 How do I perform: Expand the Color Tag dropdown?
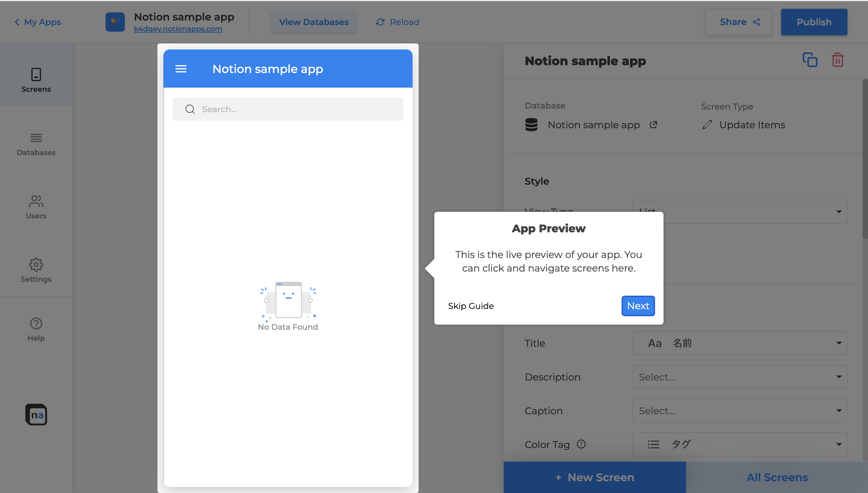[740, 444]
